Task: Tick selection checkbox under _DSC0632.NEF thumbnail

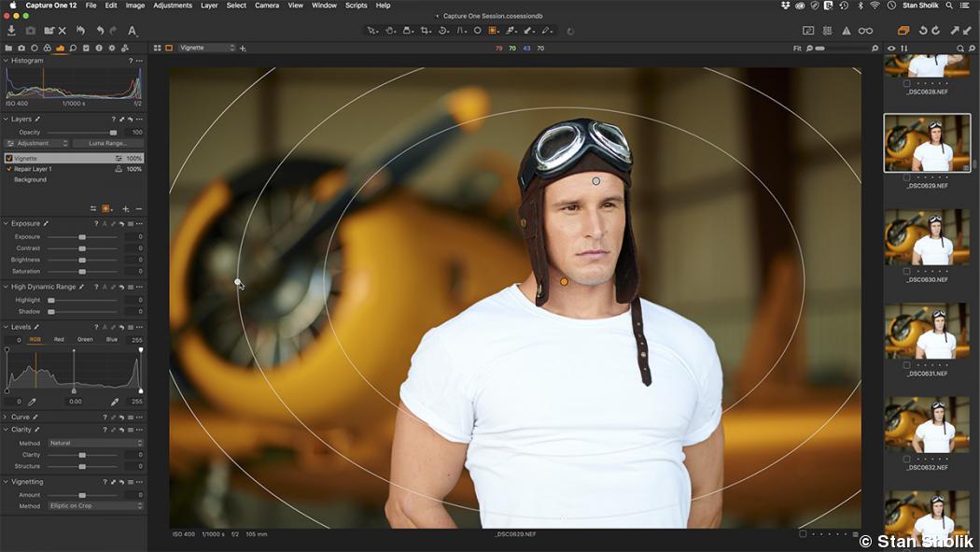Action: pyautogui.click(x=906, y=459)
